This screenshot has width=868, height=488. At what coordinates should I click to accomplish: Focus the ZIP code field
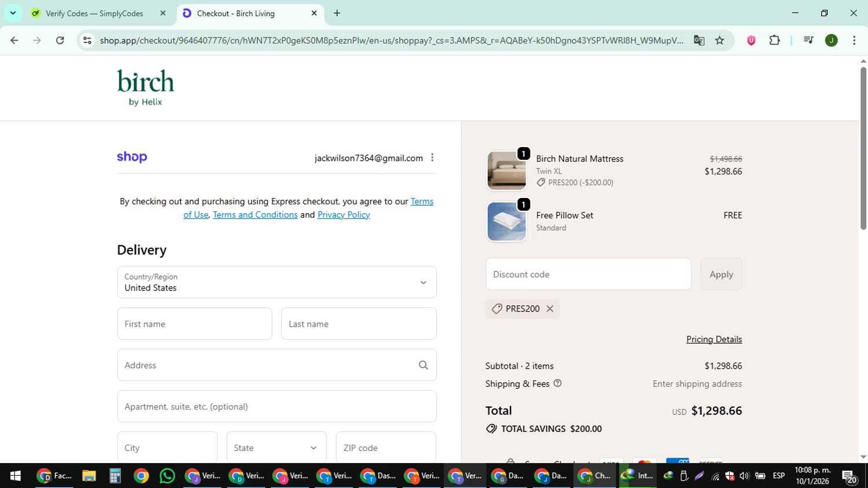point(386,447)
